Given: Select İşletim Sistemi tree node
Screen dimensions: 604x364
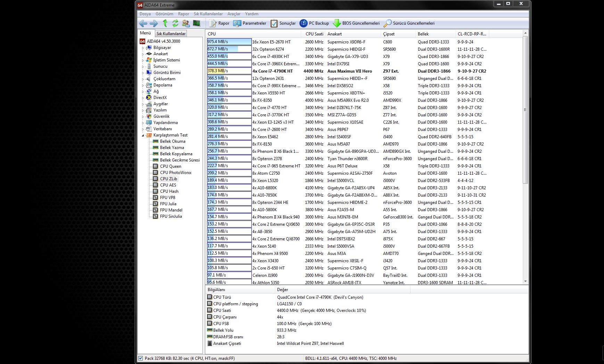Looking at the screenshot, I should coord(167,60).
